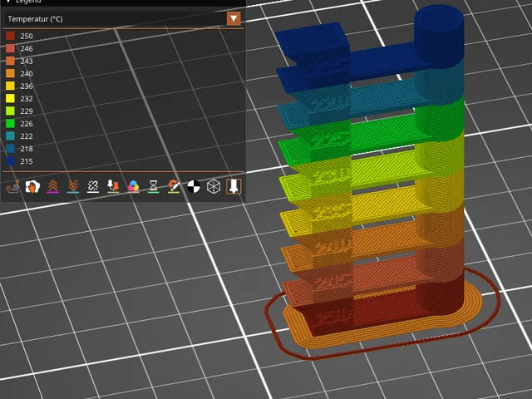Click the 218 blue color swatch
Image resolution: width=532 pixels, height=399 pixels.
(x=10, y=149)
